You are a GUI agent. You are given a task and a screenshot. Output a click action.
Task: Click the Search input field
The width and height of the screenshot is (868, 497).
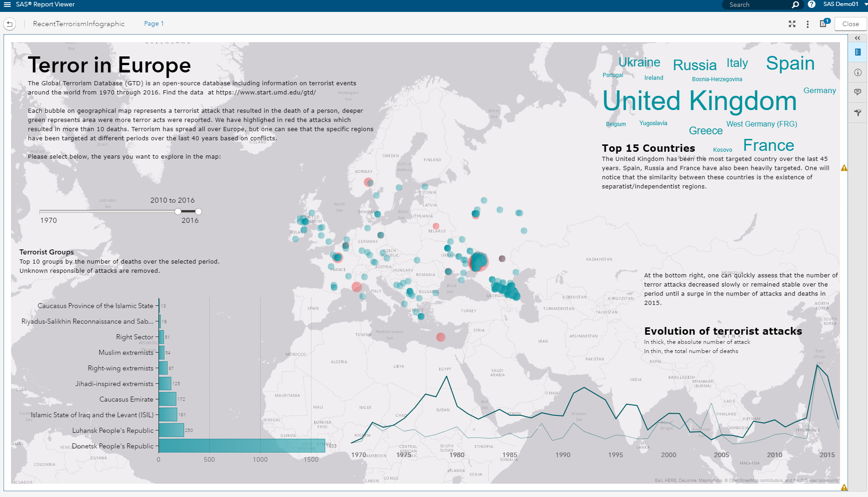tap(758, 5)
